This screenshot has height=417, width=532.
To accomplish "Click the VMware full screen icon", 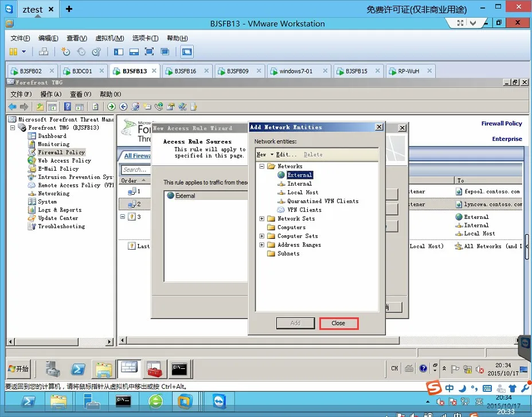I will pos(149,52).
